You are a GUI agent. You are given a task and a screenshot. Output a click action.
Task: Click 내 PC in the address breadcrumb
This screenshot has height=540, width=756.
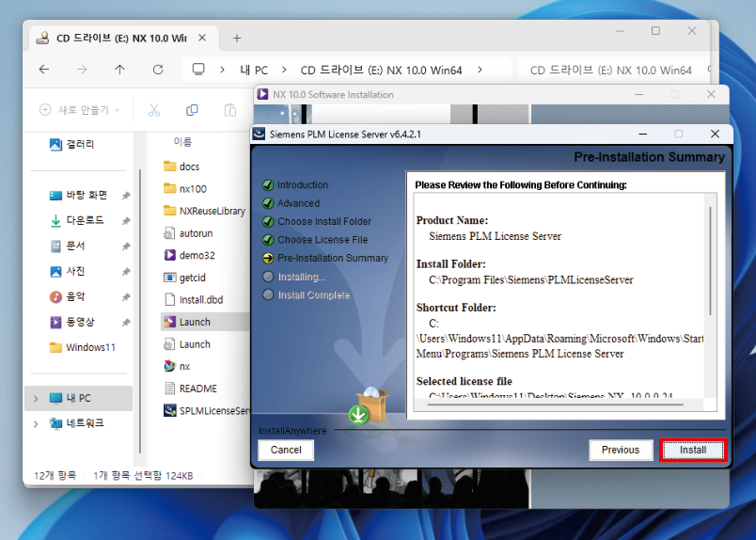(x=254, y=70)
